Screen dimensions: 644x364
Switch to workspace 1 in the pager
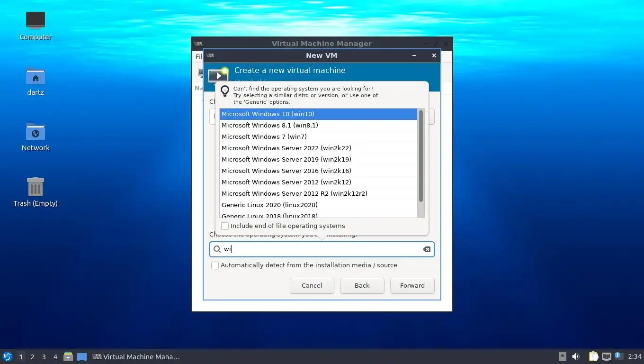(21, 357)
